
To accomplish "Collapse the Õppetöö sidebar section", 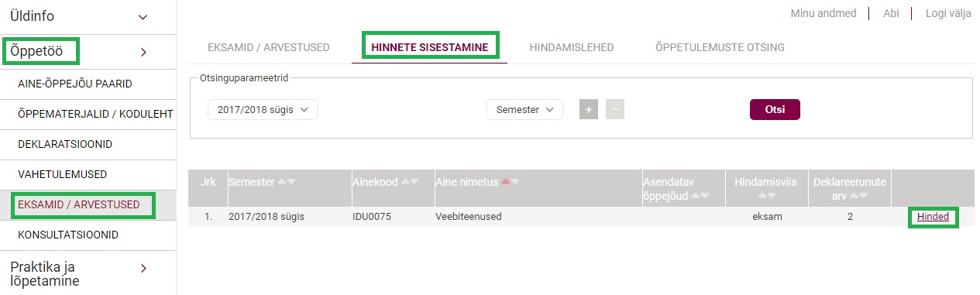I will tap(88, 52).
